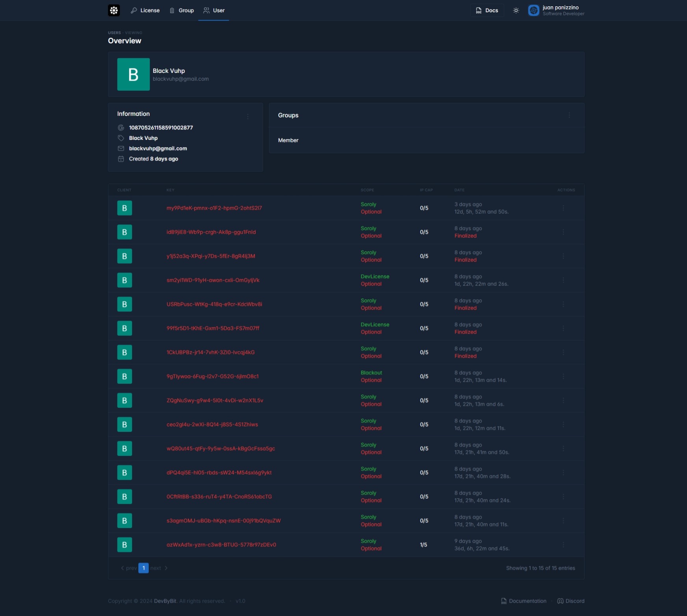Viewport: 687px width, 616px height.
Task: Click client avatar in s3agmOMJ row
Action: coord(124,521)
